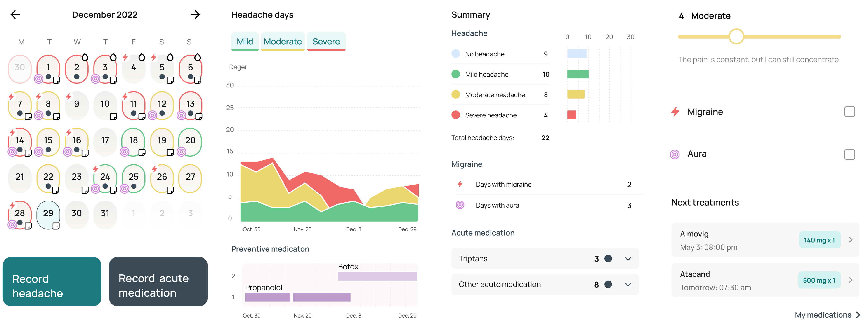This screenshot has height=332, width=868.
Task: Click the drop icon on December 6
Action: [x=198, y=57]
